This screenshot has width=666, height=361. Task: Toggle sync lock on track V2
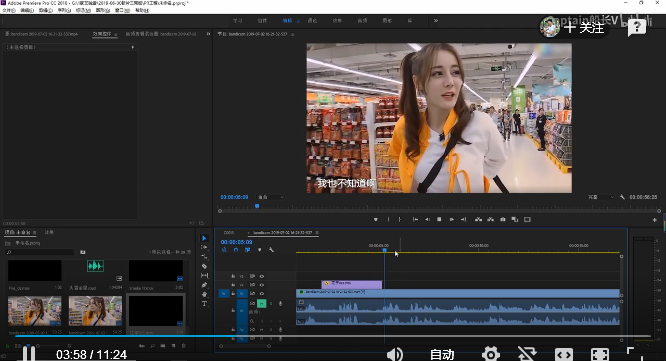252,285
